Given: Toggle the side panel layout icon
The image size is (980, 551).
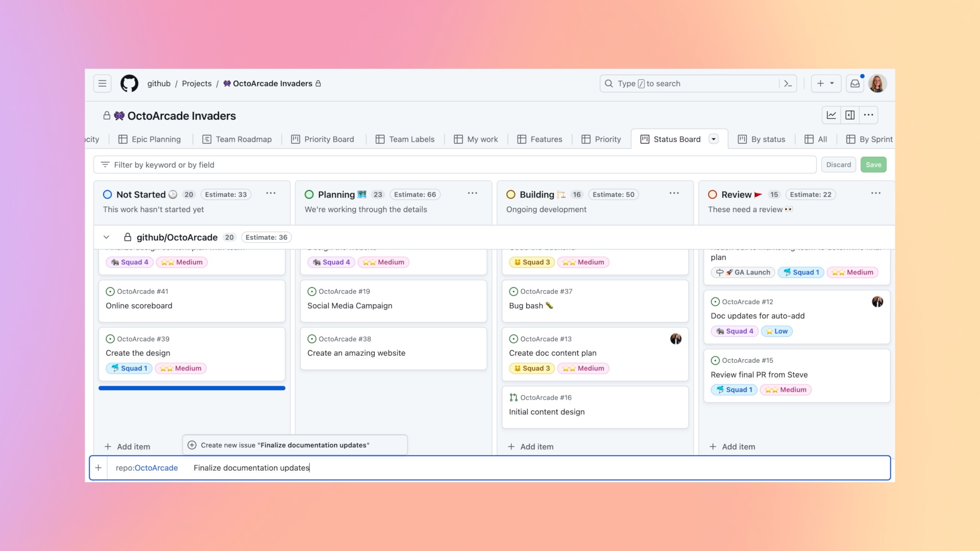Looking at the screenshot, I should [x=850, y=115].
